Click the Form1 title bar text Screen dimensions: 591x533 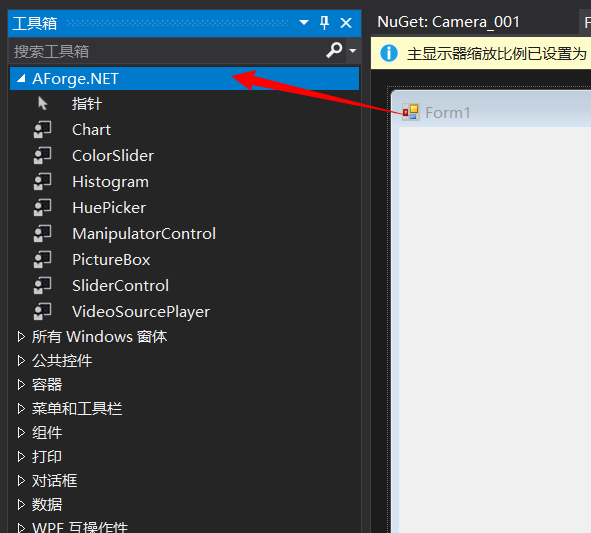(x=448, y=113)
